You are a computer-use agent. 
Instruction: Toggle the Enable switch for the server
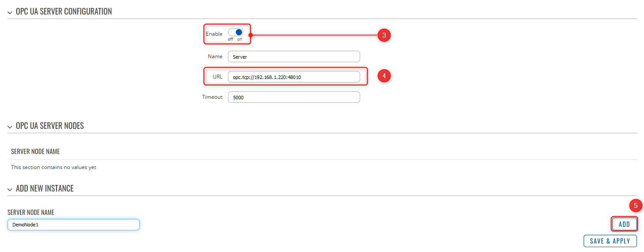(235, 32)
